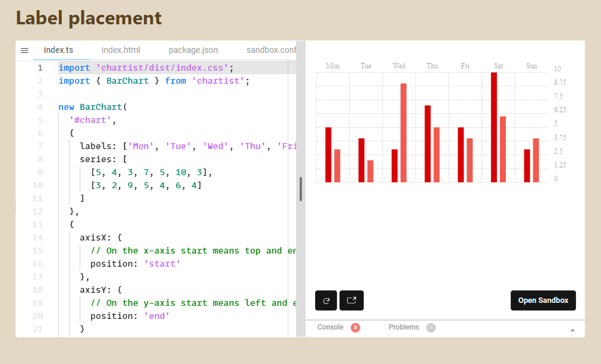Show the sandbox.config file tab

tap(270, 50)
